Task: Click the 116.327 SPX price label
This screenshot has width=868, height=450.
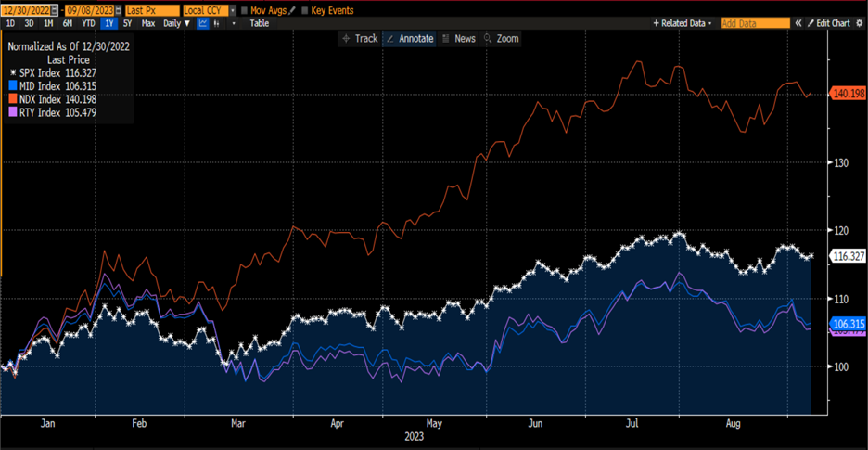Action: point(847,255)
